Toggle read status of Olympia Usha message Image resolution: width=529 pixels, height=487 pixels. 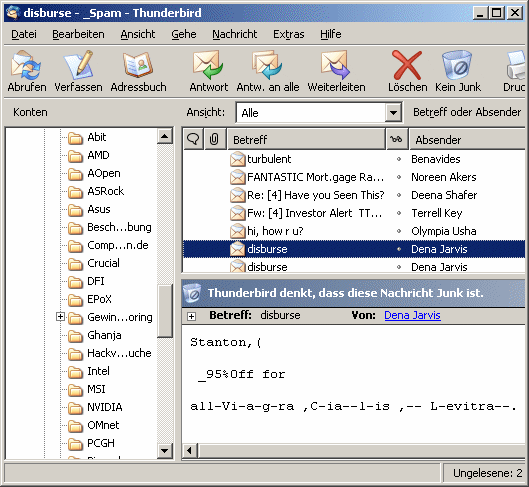click(x=399, y=231)
